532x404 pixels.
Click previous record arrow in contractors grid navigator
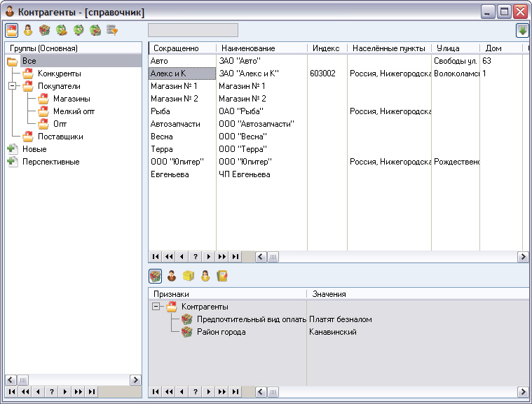(x=182, y=257)
